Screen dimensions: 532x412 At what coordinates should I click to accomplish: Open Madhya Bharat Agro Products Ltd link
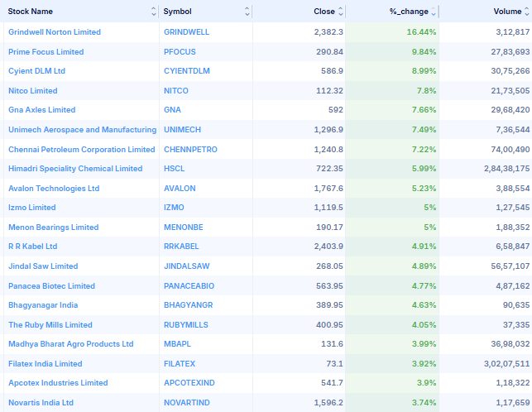[x=71, y=344]
